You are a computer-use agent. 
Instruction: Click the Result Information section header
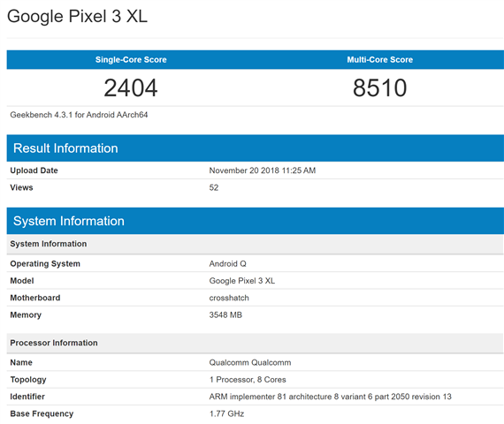(x=256, y=148)
